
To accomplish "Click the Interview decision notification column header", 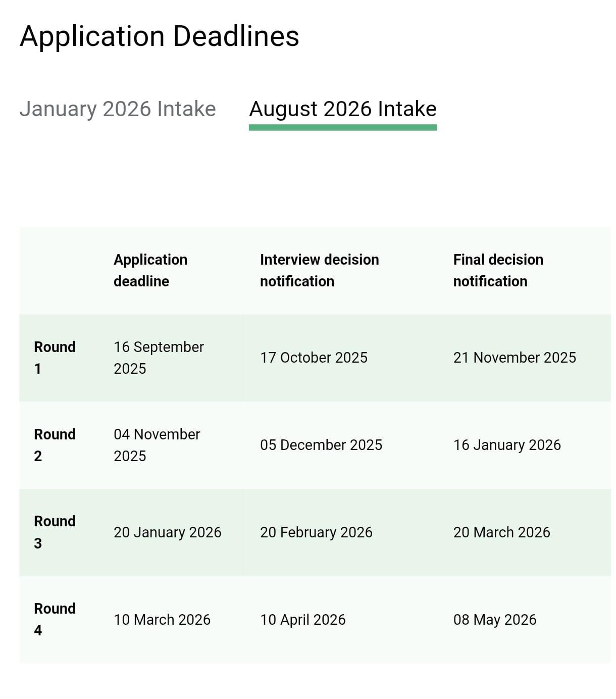I will [x=319, y=270].
